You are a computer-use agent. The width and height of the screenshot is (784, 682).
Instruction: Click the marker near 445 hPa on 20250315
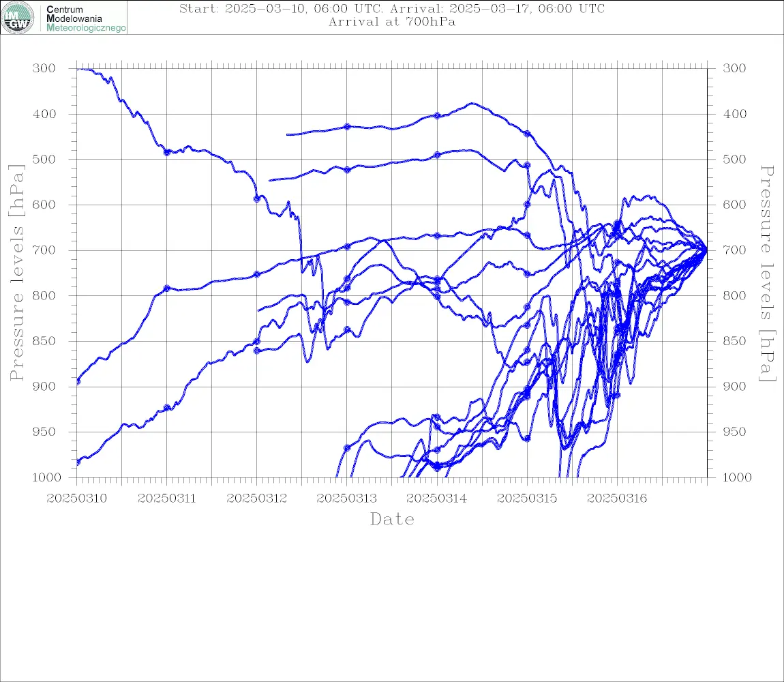(527, 134)
